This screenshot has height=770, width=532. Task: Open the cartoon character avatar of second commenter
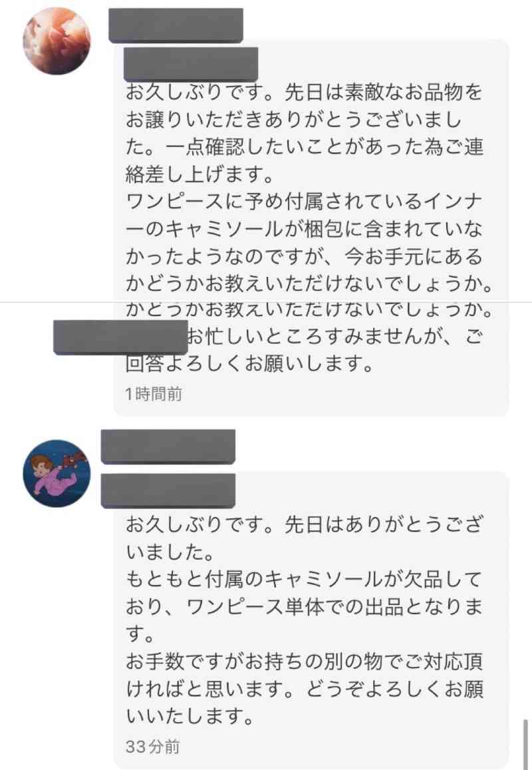pos(57,473)
